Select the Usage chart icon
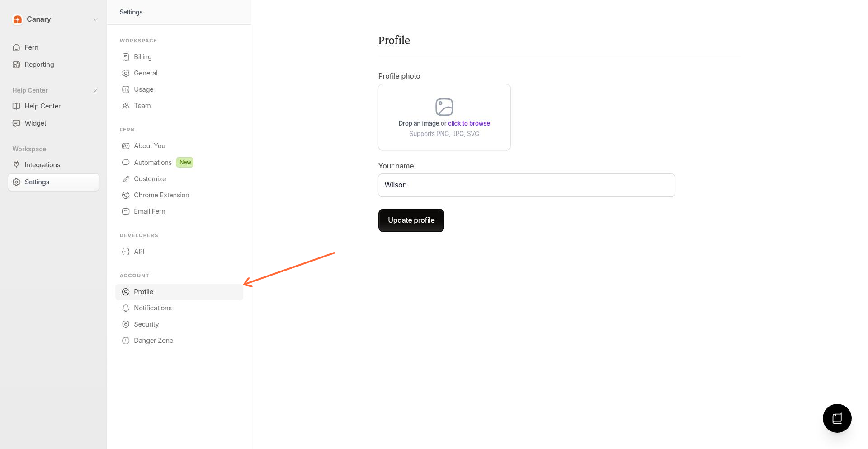 coord(126,89)
